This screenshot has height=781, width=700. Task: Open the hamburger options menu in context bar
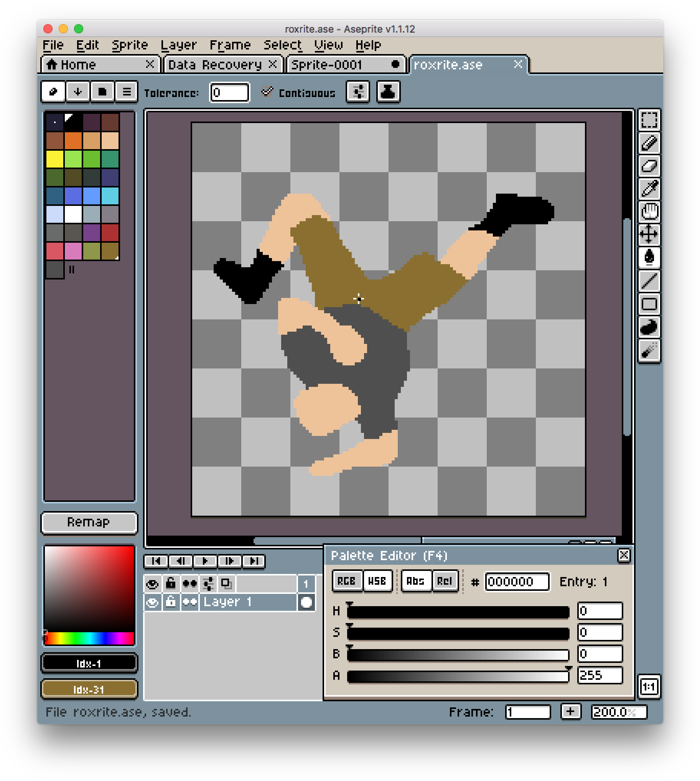click(126, 92)
